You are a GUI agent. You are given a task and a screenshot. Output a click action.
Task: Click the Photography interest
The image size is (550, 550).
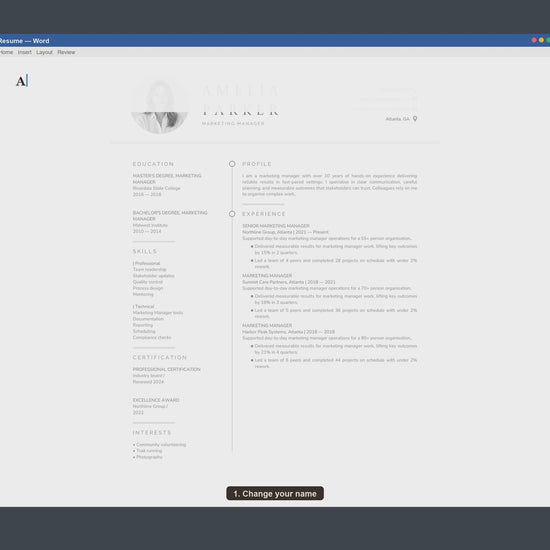149,457
